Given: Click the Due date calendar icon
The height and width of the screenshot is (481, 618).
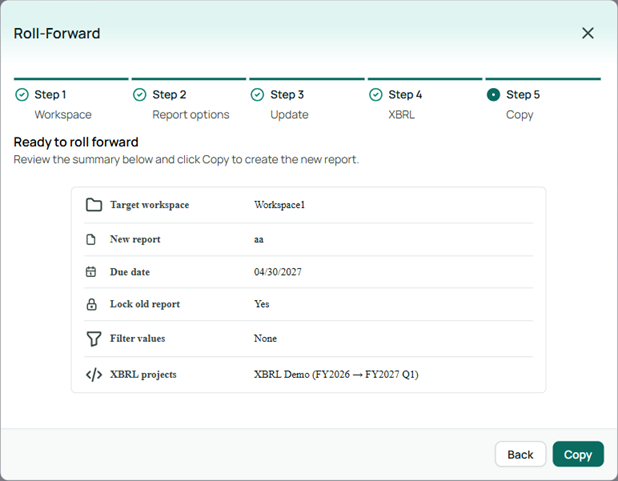Looking at the screenshot, I should [x=91, y=272].
